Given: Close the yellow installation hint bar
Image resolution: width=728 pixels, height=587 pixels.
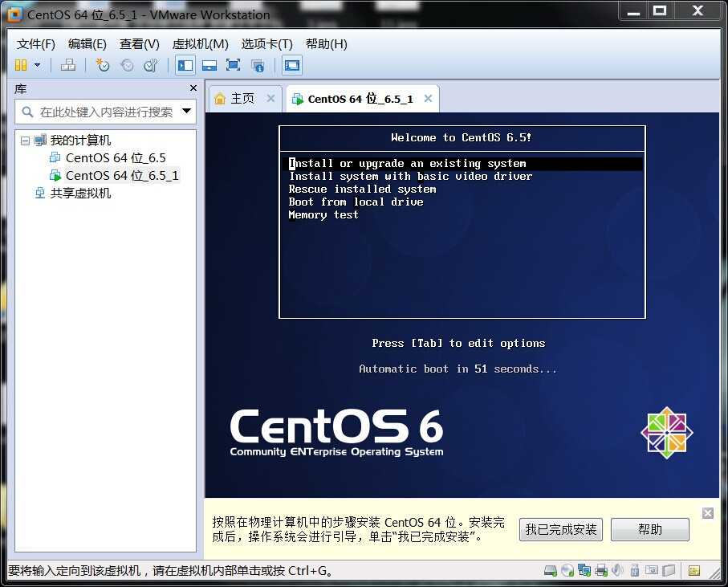Looking at the screenshot, I should (x=708, y=513).
